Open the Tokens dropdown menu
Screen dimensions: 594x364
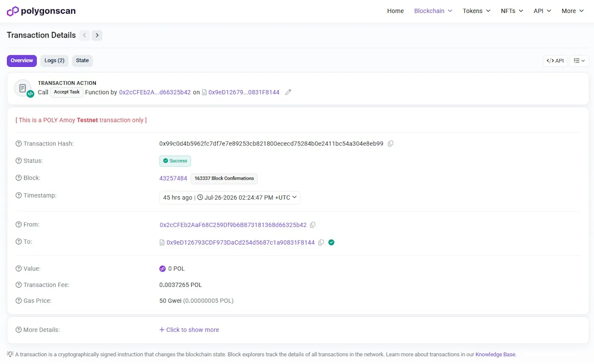pos(476,11)
